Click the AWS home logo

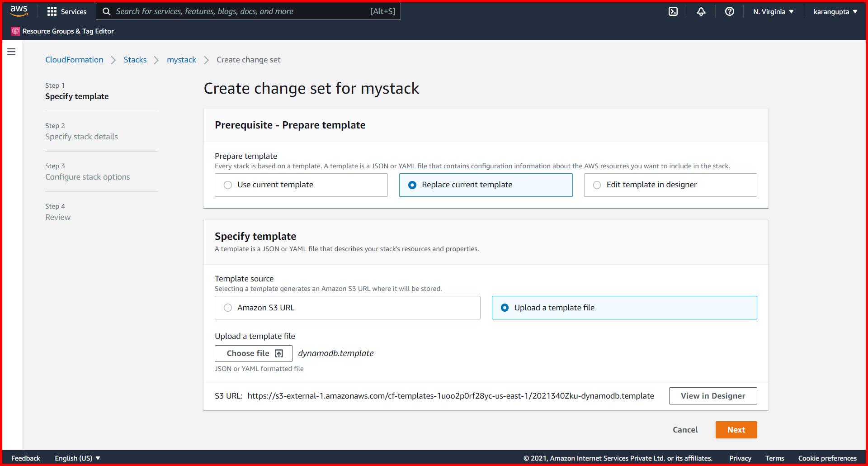point(18,10)
